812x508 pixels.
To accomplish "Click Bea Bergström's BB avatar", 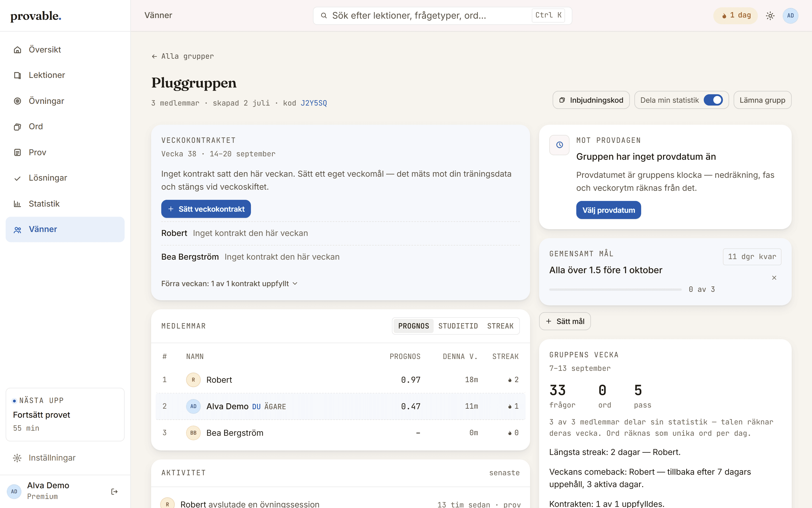I will (193, 433).
